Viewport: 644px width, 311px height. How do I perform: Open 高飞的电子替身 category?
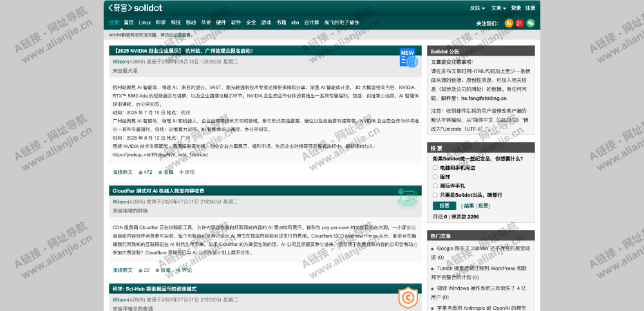coord(342,23)
